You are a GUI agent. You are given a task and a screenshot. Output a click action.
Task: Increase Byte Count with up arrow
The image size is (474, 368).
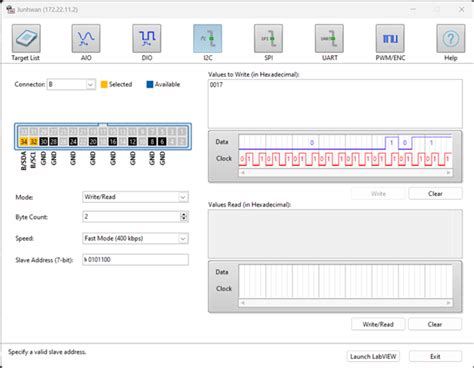184,214
